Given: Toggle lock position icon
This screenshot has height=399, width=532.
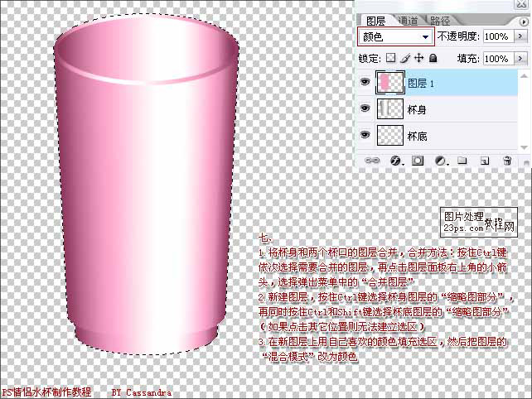Looking at the screenshot, I should pos(419,58).
